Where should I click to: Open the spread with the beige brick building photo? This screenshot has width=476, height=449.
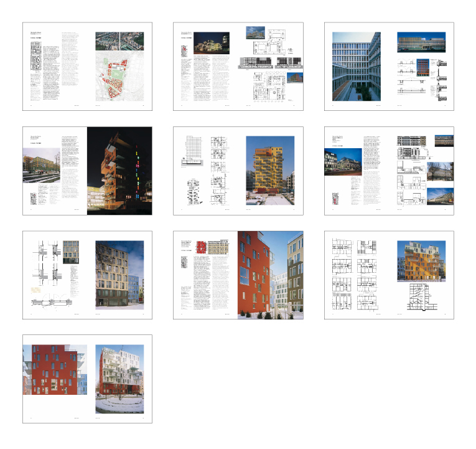point(88,275)
